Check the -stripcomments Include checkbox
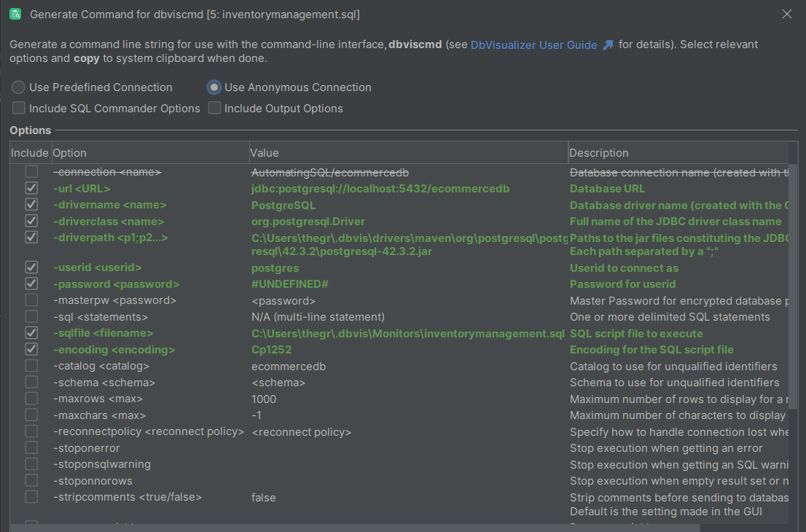Image resolution: width=806 pixels, height=532 pixels. (x=31, y=496)
